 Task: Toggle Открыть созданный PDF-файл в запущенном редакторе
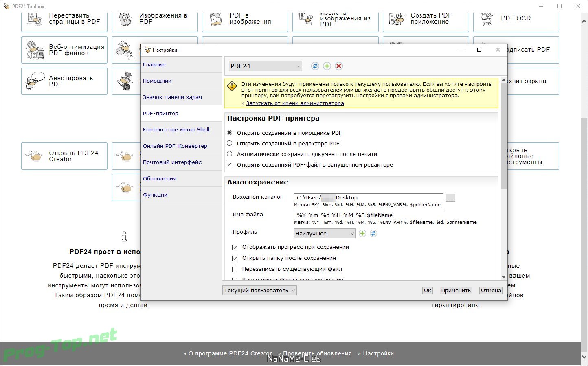click(230, 164)
